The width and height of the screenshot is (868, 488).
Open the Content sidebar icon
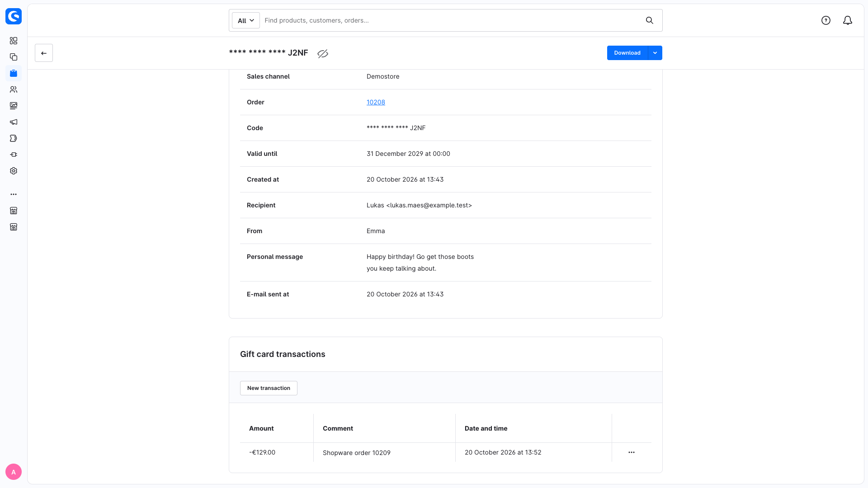14,106
